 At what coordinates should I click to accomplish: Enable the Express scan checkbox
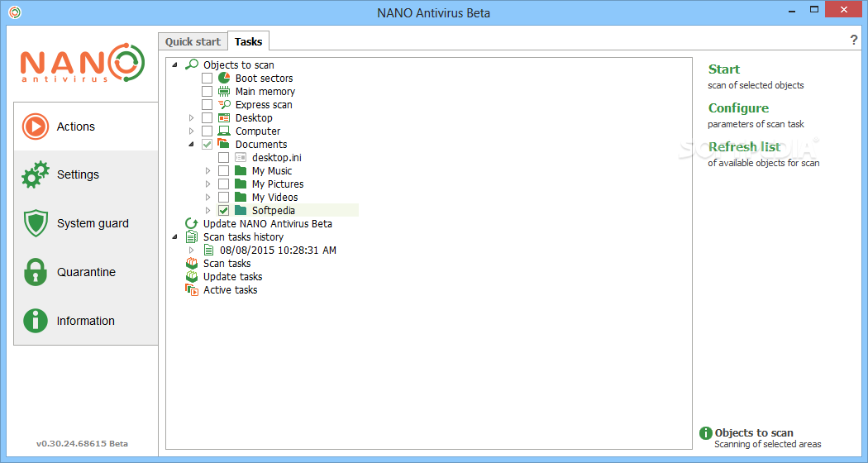pyautogui.click(x=207, y=105)
